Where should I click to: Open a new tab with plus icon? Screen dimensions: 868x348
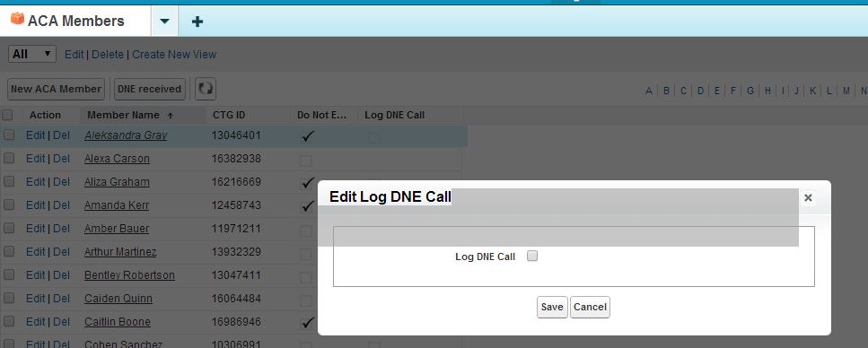[197, 22]
